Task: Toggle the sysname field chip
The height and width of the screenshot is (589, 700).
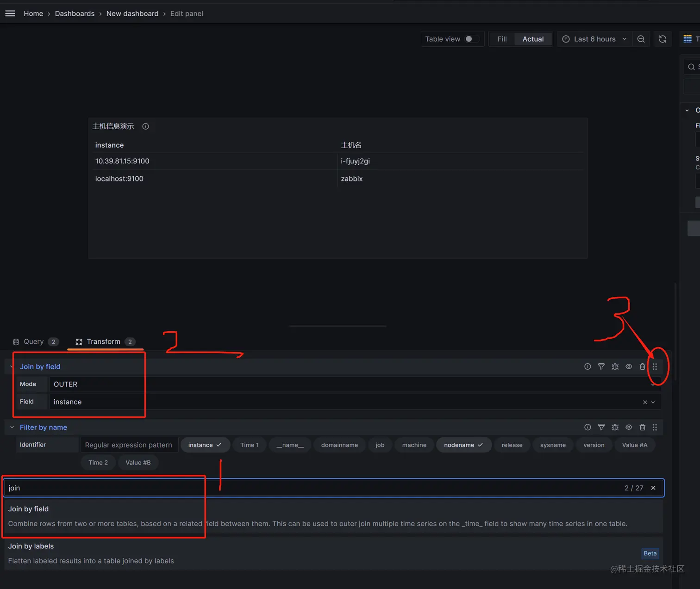Action: pos(553,445)
